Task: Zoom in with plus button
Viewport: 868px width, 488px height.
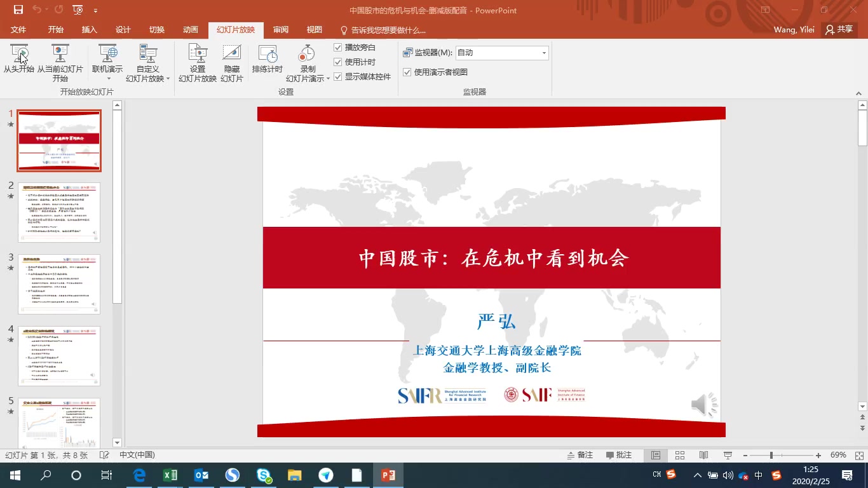Action: click(x=818, y=455)
